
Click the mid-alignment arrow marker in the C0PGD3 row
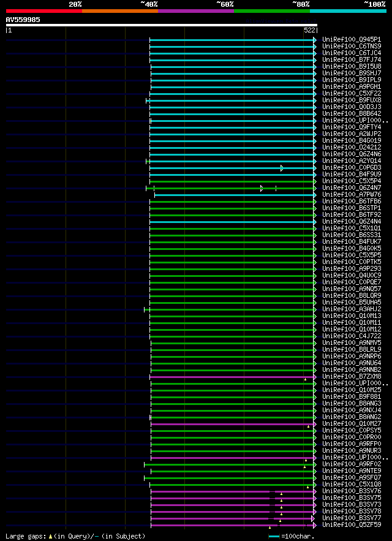click(x=282, y=168)
